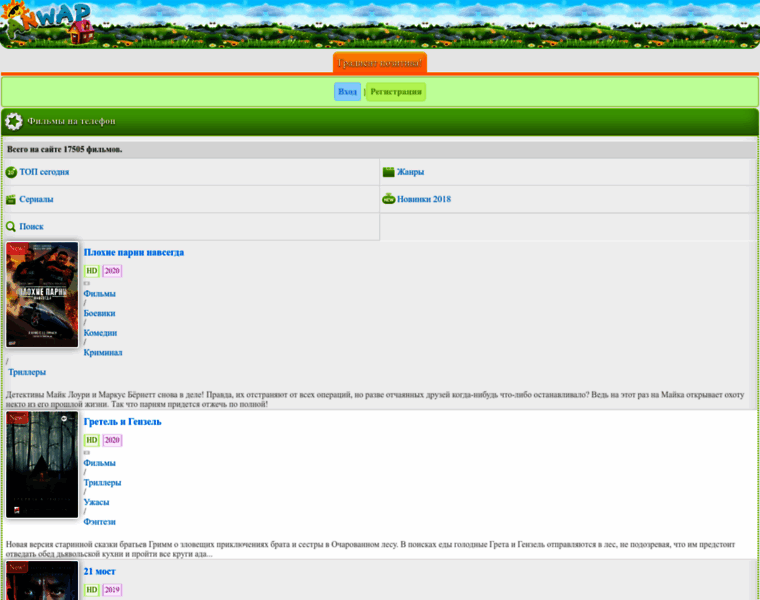Open Новинки 2018 link
This screenshot has height=600, width=760.
point(424,199)
